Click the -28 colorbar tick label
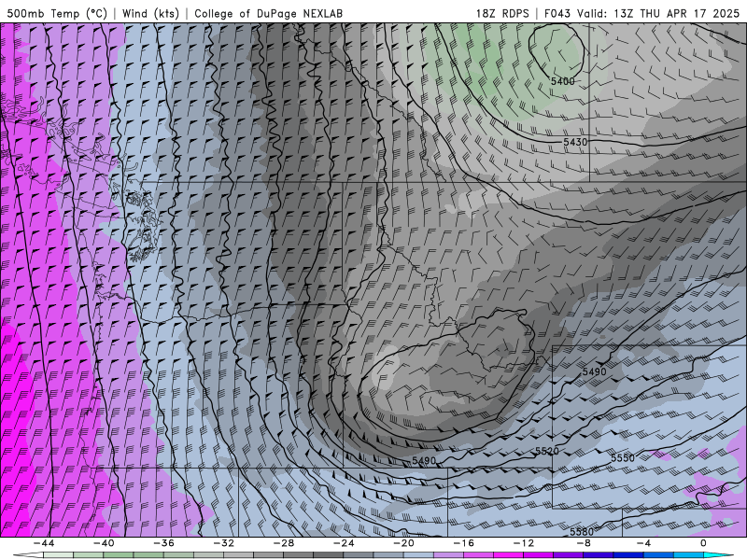The width and height of the screenshot is (747, 560). click(x=284, y=543)
